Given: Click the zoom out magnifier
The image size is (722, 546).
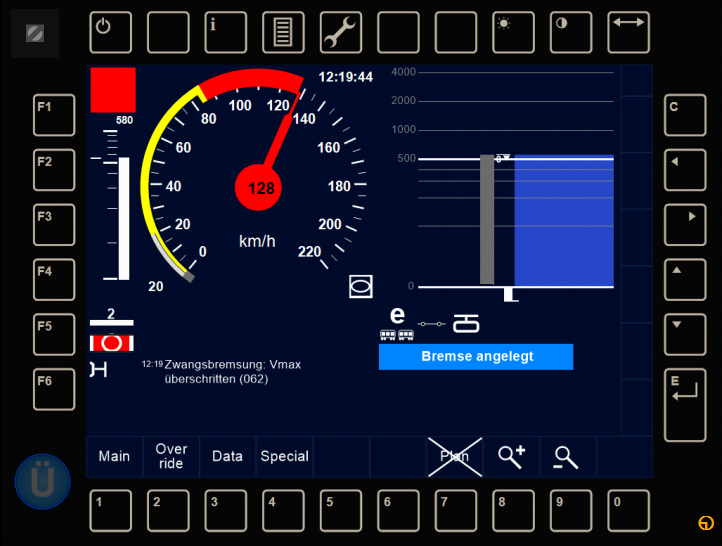Looking at the screenshot, I should tap(566, 458).
